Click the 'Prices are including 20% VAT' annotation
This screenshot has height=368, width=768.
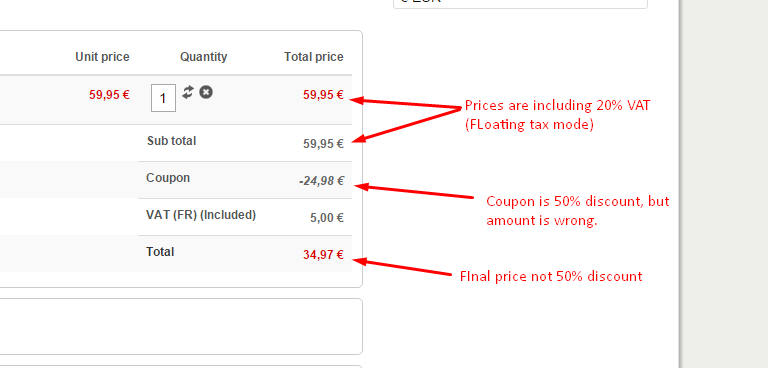[557, 115]
